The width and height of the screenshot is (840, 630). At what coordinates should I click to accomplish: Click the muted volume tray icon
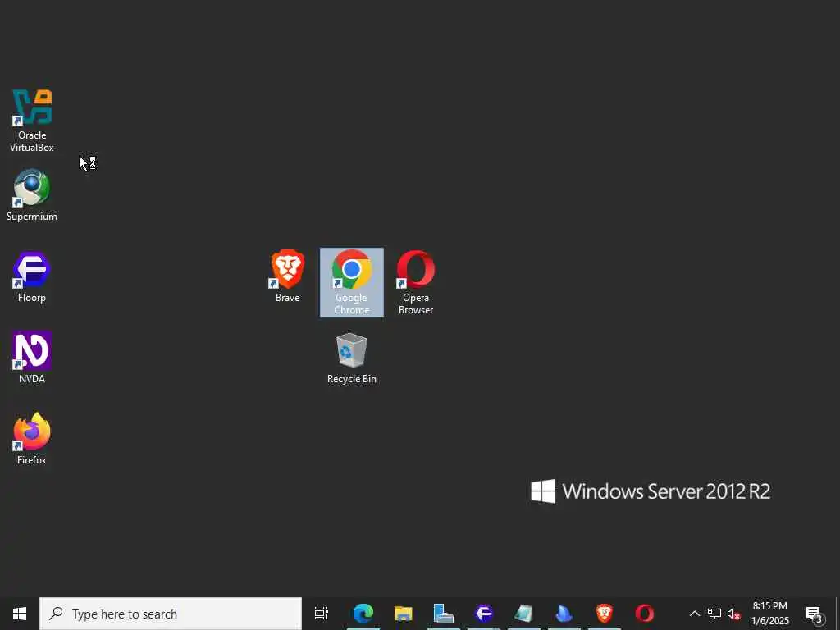(733, 614)
